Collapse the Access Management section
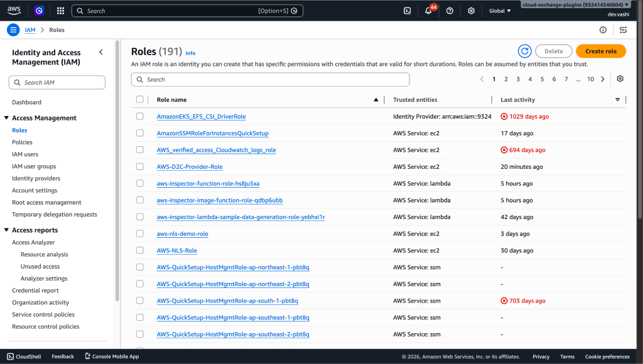Screen dimensions: 643x364 coord(6,117)
